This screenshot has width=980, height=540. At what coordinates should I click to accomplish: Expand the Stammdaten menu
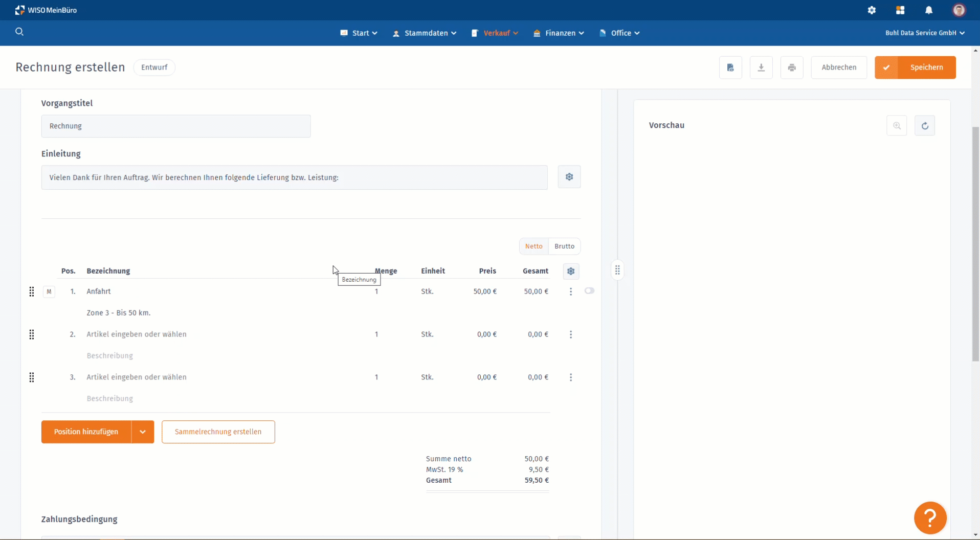(425, 33)
